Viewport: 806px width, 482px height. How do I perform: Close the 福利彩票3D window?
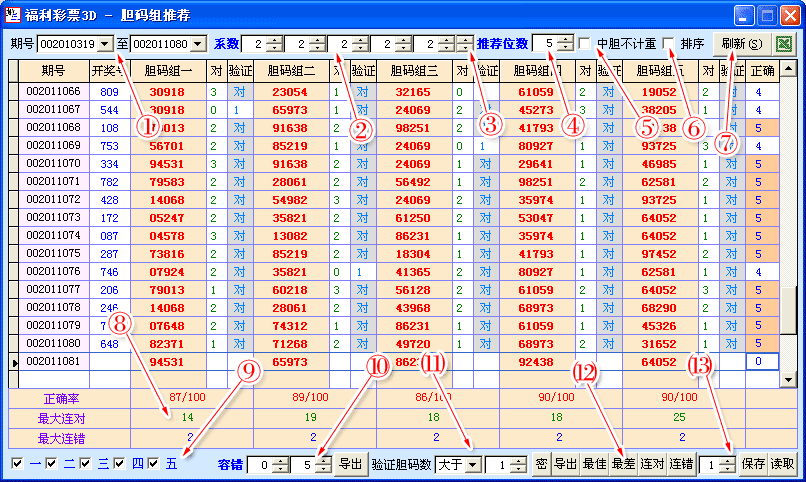click(x=790, y=15)
